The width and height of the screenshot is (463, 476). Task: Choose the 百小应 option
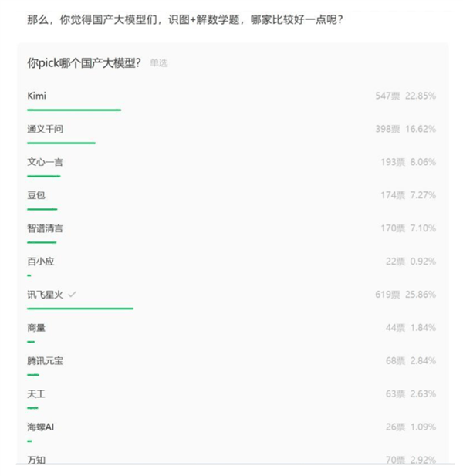pos(41,262)
